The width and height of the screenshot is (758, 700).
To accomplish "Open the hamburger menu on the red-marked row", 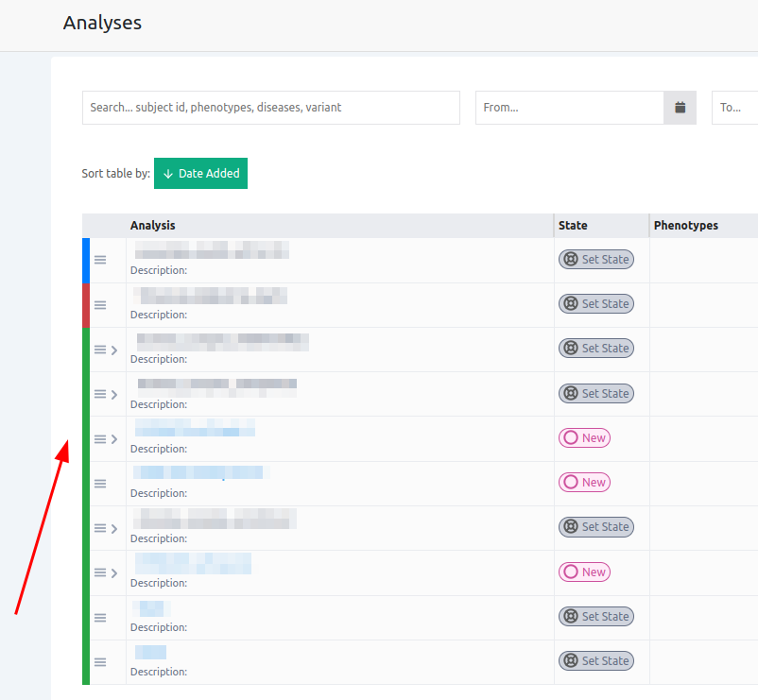I will coord(100,305).
